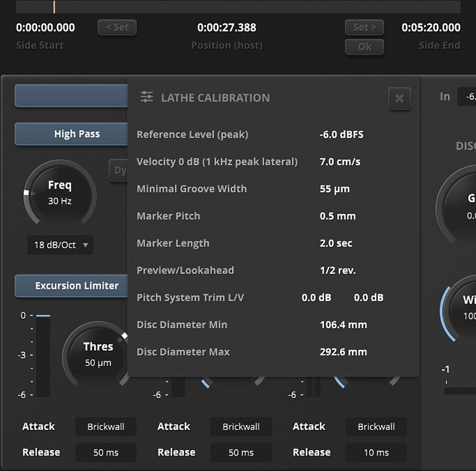The image size is (476, 471).
Task: Close the Lathe Calibration panel
Action: point(399,99)
